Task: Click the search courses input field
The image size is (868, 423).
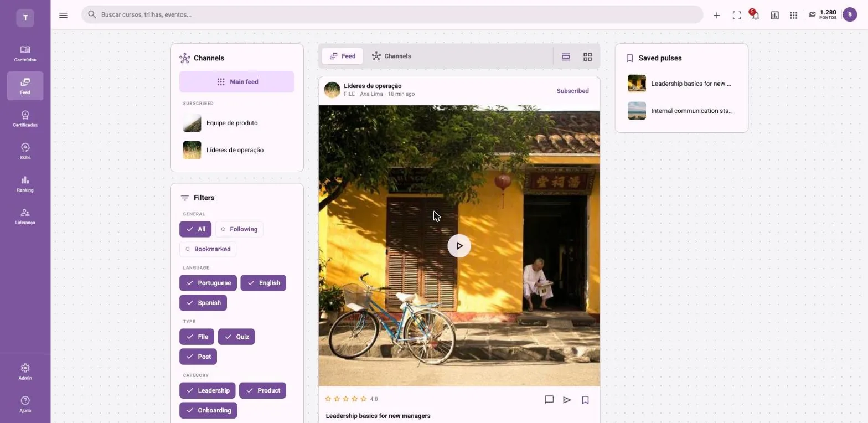Action: pos(392,14)
